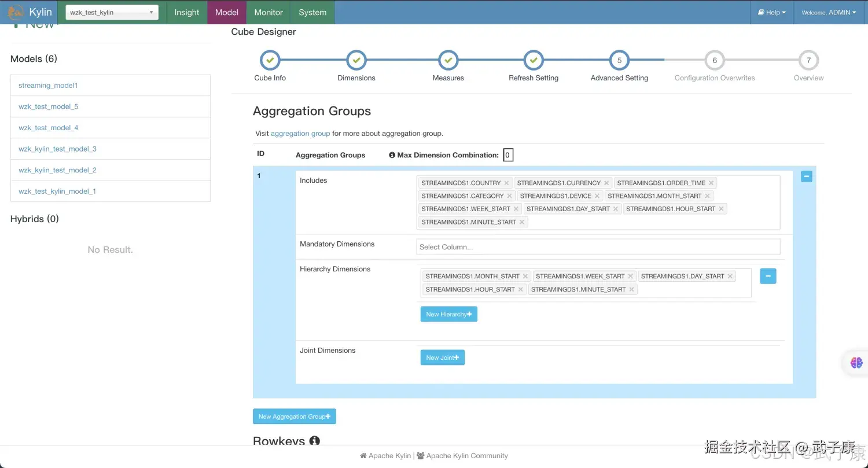Select step 5 Advanced Setting circle

(x=619, y=60)
